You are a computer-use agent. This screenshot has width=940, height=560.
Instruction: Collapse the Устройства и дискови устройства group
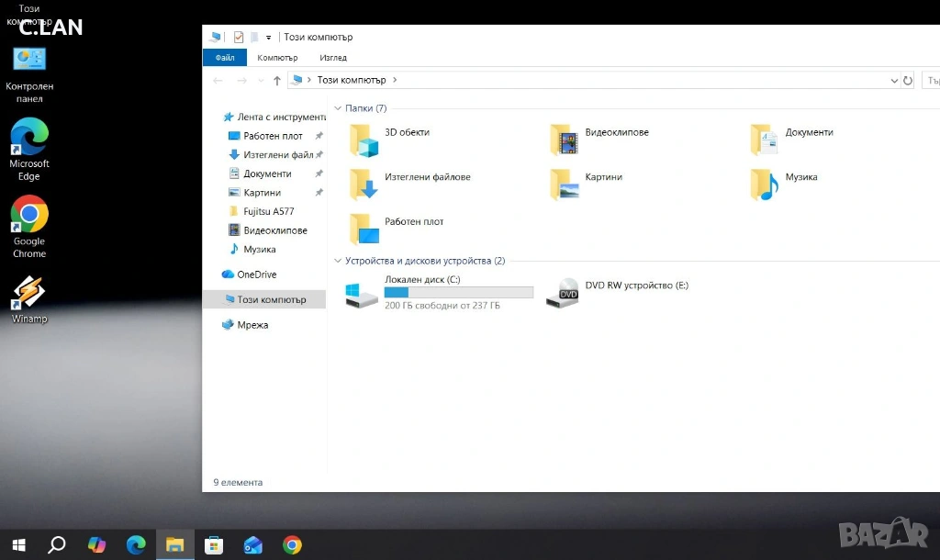point(338,261)
